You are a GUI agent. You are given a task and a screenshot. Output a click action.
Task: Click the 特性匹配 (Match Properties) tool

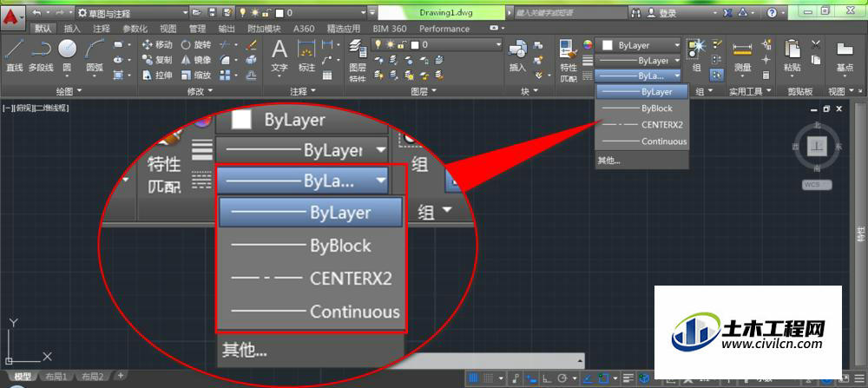click(x=568, y=61)
